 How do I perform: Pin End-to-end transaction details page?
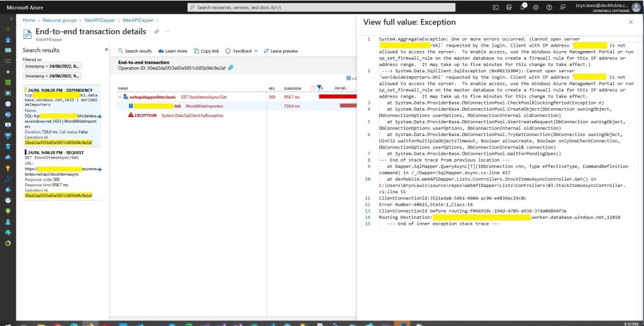[156, 31]
